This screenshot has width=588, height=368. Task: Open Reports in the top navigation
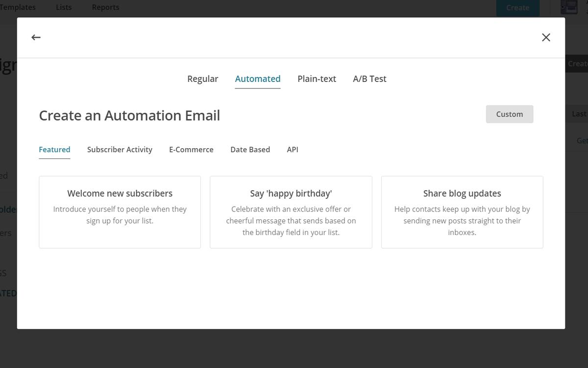coord(105,7)
